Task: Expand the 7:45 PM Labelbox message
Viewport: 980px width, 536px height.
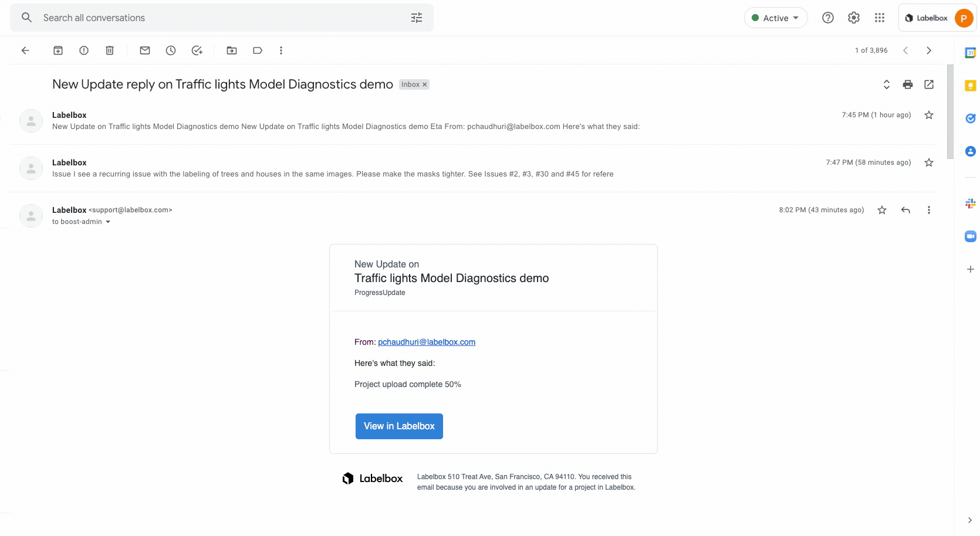Action: pos(472,121)
